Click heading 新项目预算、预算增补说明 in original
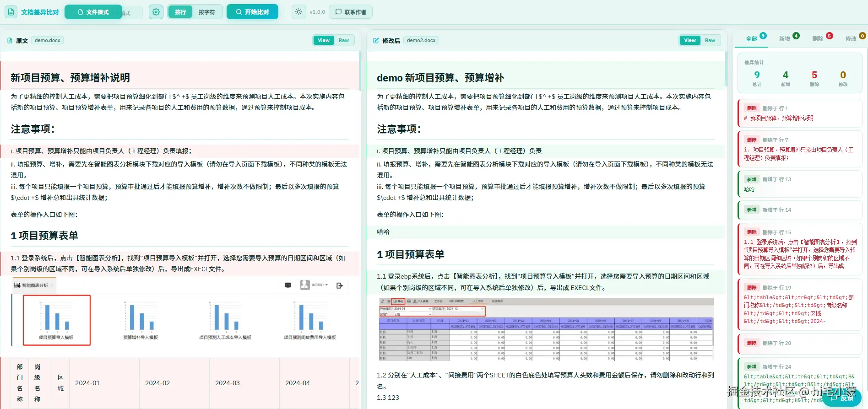This screenshot has width=868, height=409. [x=70, y=78]
